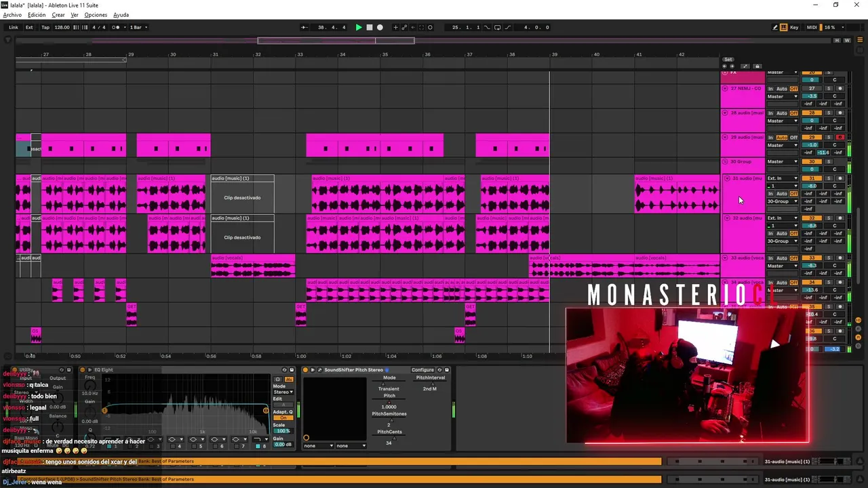868x488 pixels.
Task: Jump to previous locator arrow
Action: pos(725,66)
